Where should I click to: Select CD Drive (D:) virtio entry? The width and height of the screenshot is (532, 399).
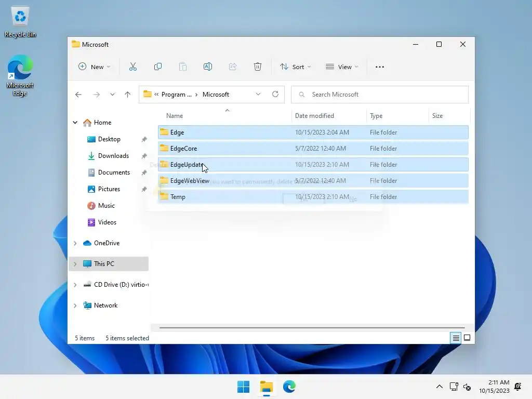pos(116,284)
